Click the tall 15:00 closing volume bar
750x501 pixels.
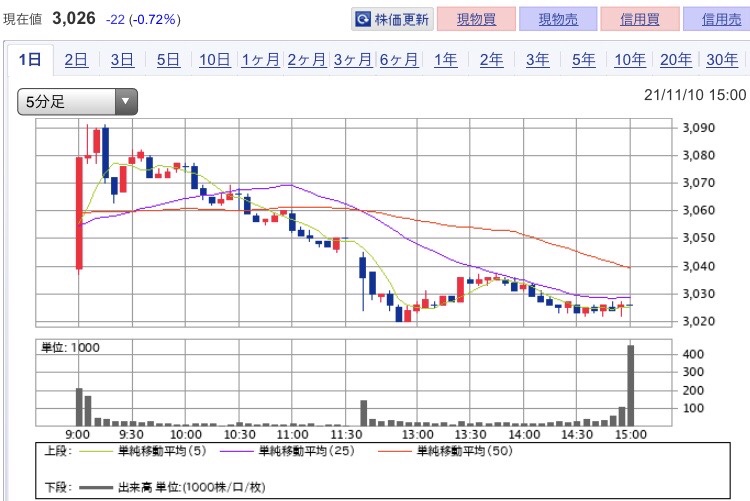tap(630, 385)
